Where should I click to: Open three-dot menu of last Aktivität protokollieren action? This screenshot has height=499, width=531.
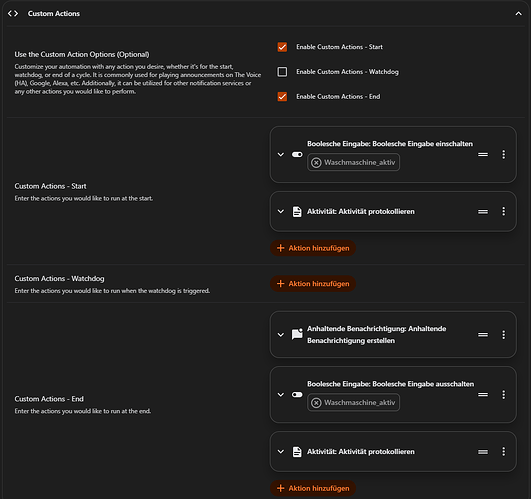click(x=503, y=451)
